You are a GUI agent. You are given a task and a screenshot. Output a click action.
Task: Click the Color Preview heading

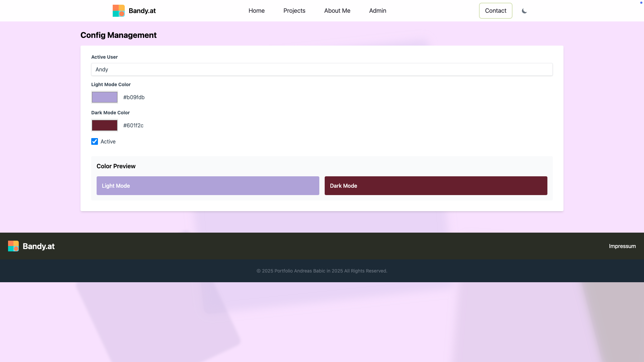click(x=116, y=166)
